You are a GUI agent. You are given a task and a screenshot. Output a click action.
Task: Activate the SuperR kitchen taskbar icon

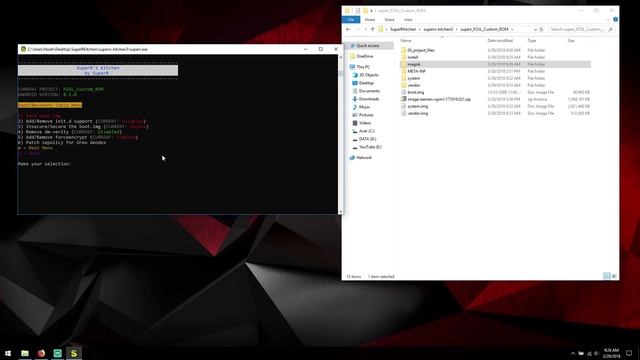pos(74,353)
